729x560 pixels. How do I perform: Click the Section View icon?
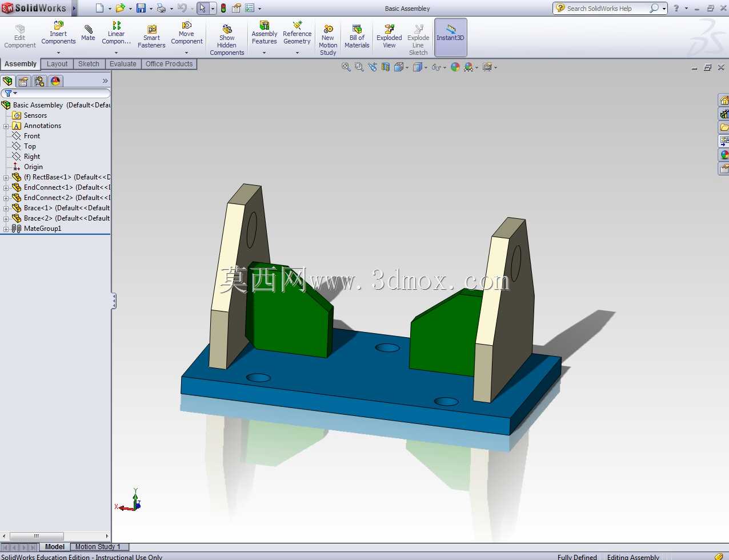pyautogui.click(x=386, y=67)
